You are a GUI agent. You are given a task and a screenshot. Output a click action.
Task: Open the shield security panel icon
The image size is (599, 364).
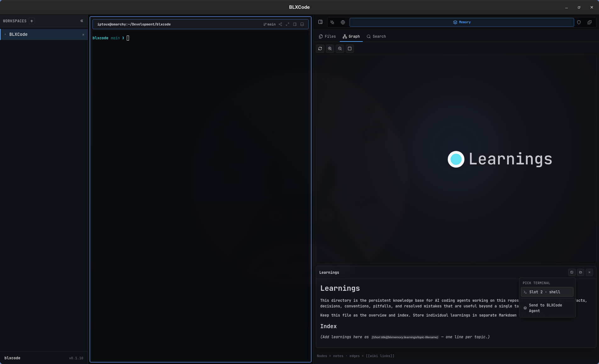click(x=579, y=22)
